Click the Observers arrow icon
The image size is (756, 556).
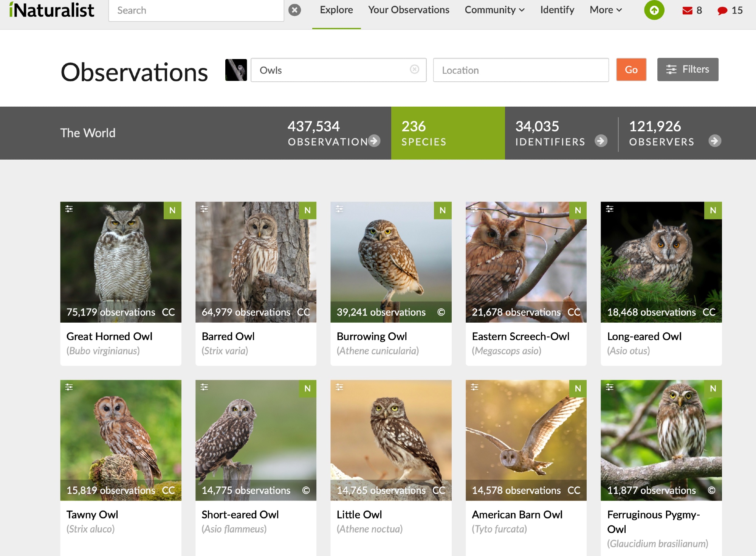714,141
